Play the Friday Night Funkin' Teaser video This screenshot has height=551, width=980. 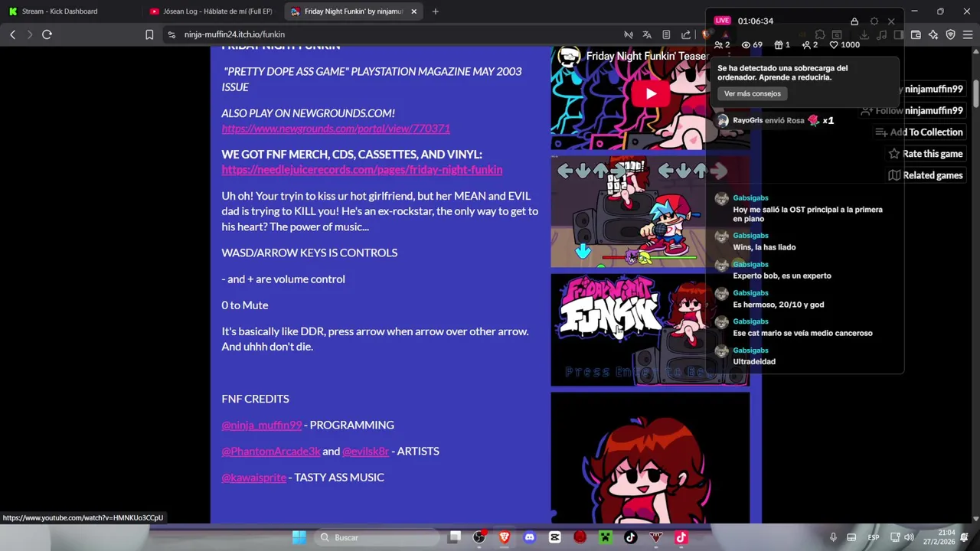650,94
